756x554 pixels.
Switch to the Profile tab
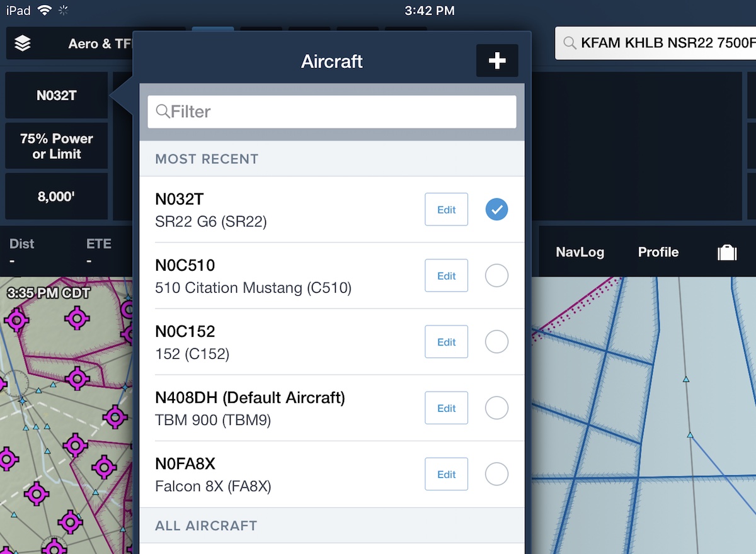click(x=658, y=252)
